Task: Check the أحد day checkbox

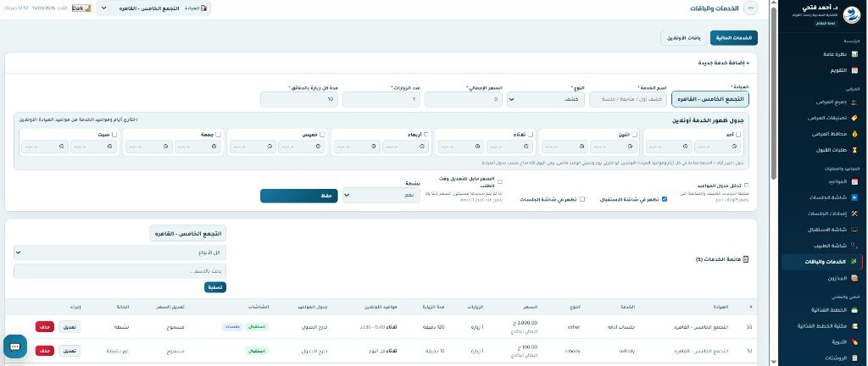Action: [738, 135]
